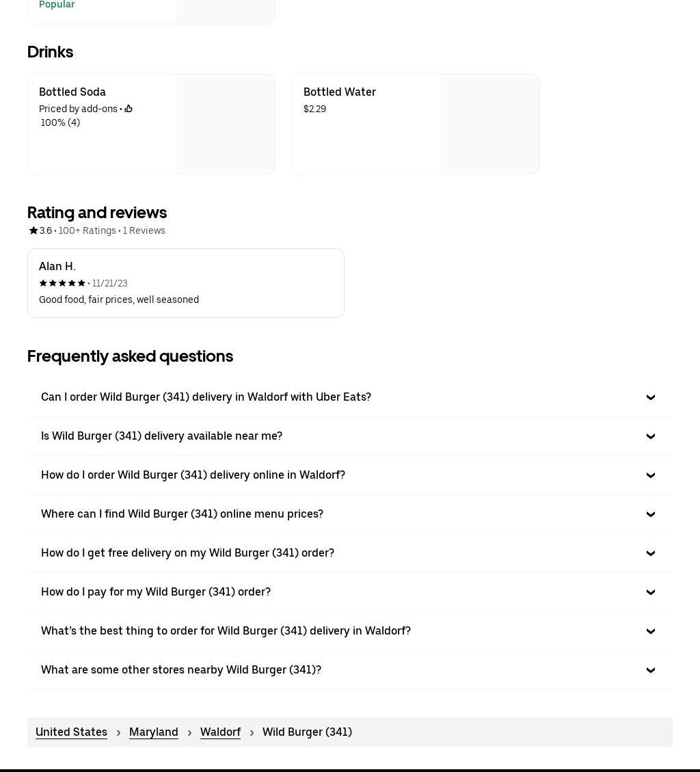This screenshot has height=772, width=700.
Task: Expand 'How do I get free delivery' FAQ
Action: pos(349,553)
